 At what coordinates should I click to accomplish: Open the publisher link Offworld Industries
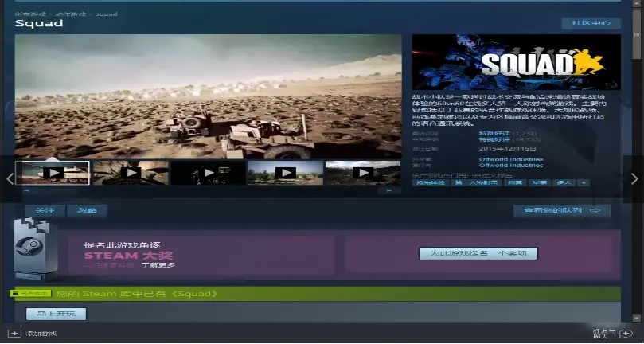[x=511, y=165]
